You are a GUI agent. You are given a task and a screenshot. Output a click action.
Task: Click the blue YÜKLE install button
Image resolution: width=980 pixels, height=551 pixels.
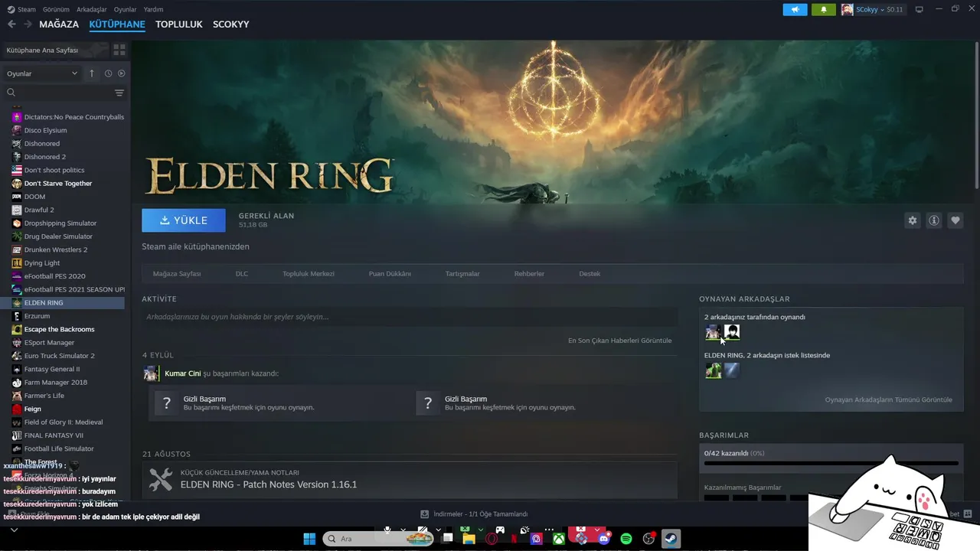point(184,220)
